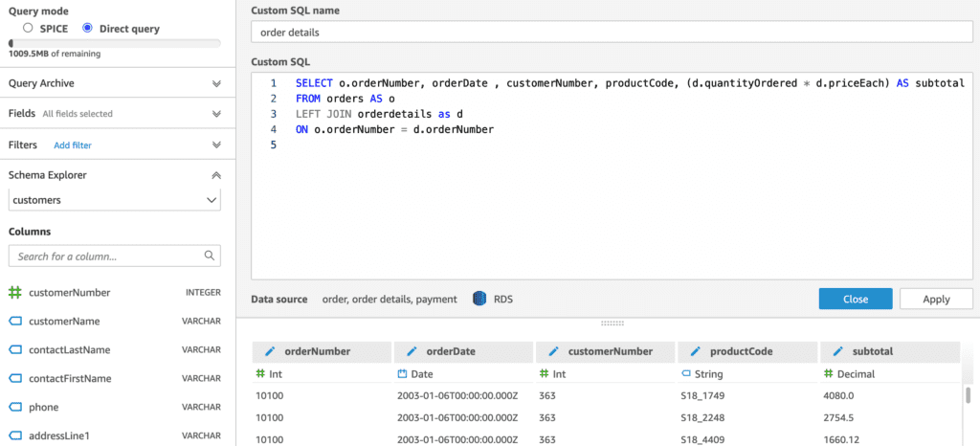The image size is (980, 446).
Task: Click the 4080.0 subtotal cell
Action: [839, 395]
